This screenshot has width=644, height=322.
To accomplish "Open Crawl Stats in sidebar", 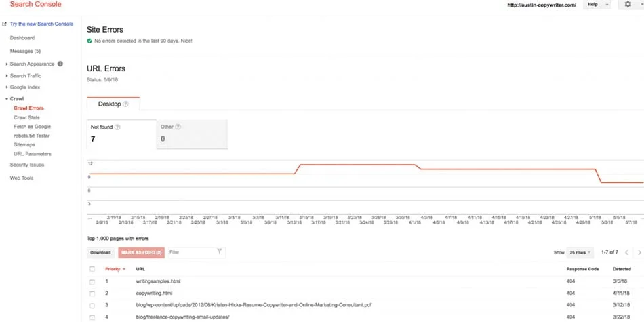I will [26, 117].
